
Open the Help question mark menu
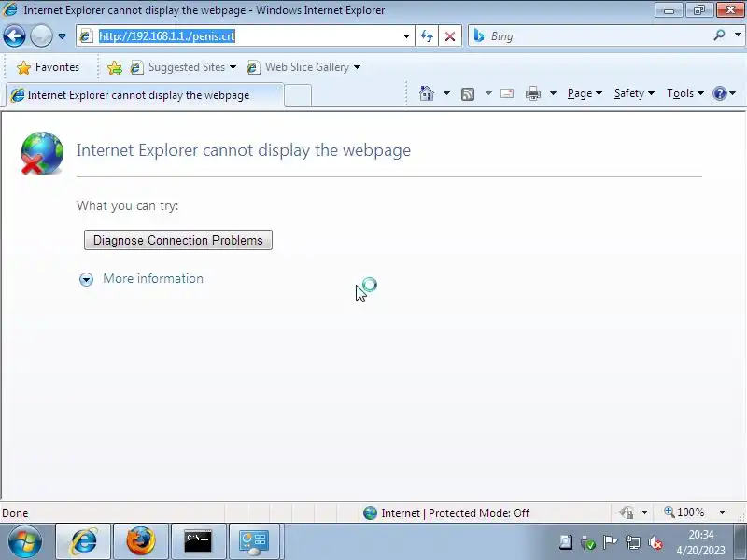point(724,93)
